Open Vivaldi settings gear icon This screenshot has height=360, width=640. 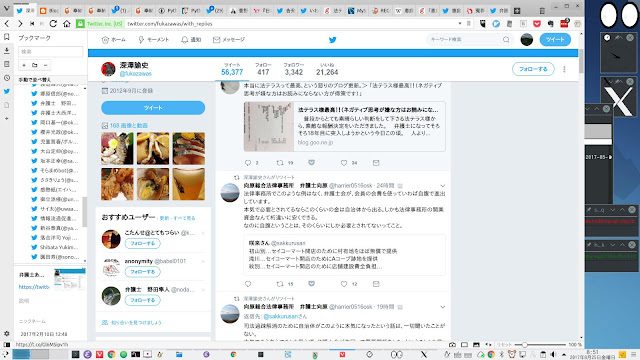coord(7,333)
